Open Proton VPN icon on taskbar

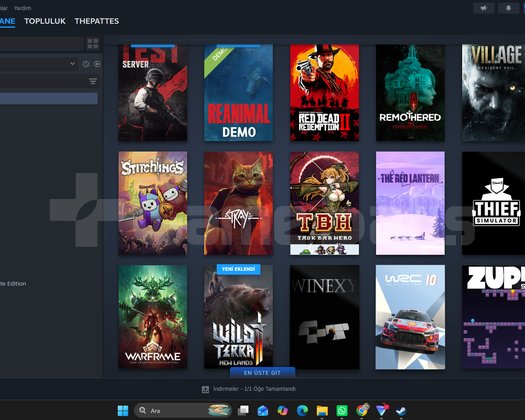pos(382,410)
